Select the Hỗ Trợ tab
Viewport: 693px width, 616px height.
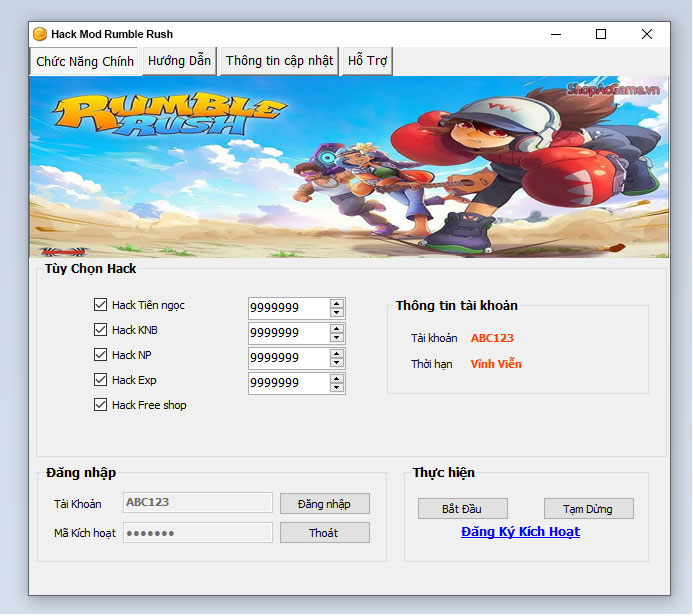[367, 61]
